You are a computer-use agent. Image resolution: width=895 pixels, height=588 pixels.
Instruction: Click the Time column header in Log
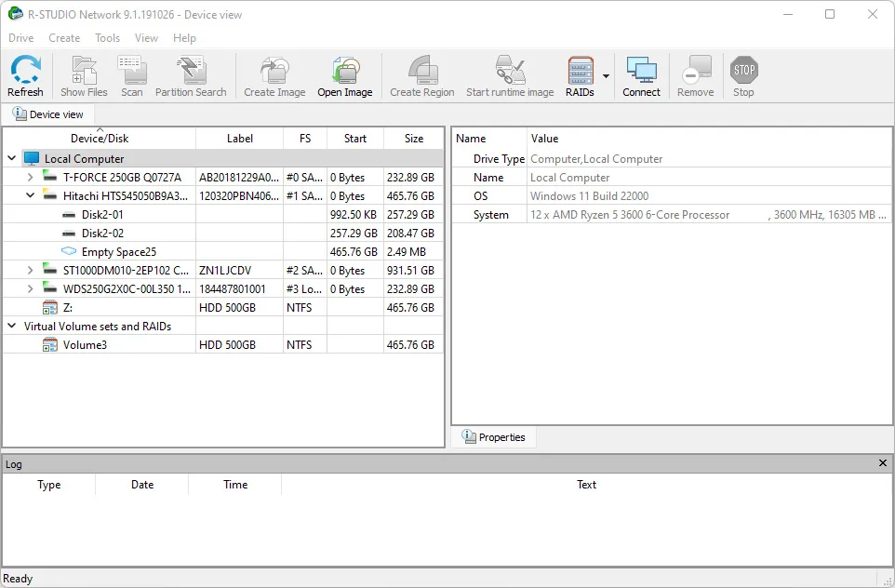click(x=235, y=484)
